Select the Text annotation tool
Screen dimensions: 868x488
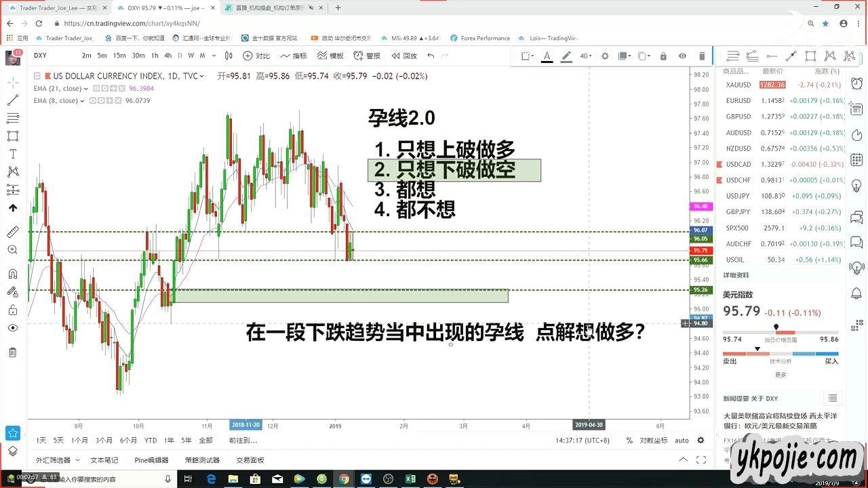(x=13, y=155)
